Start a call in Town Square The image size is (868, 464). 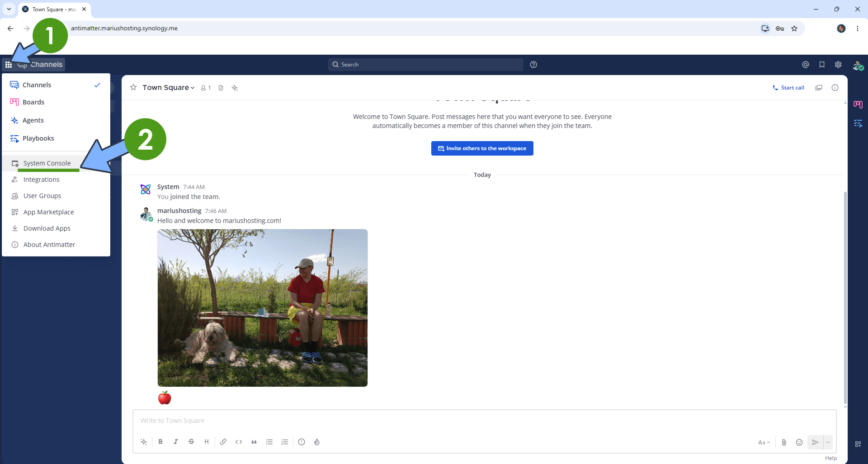788,88
